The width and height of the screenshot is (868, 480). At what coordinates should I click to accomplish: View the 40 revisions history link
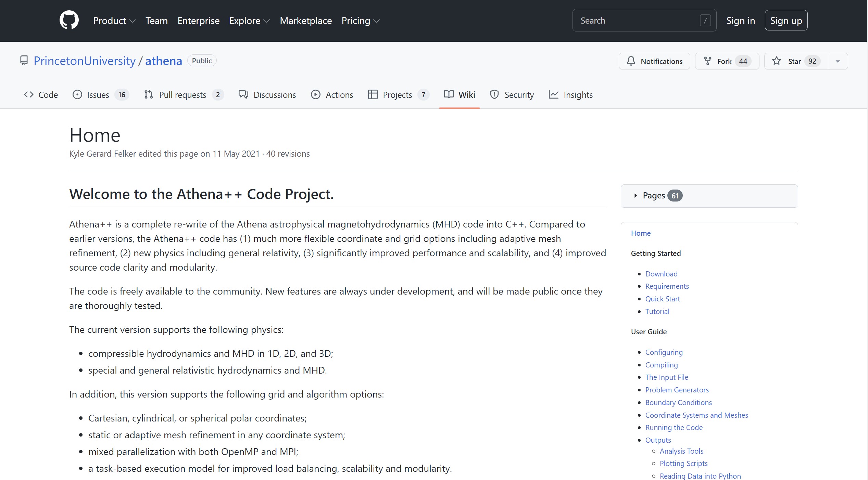tap(288, 154)
